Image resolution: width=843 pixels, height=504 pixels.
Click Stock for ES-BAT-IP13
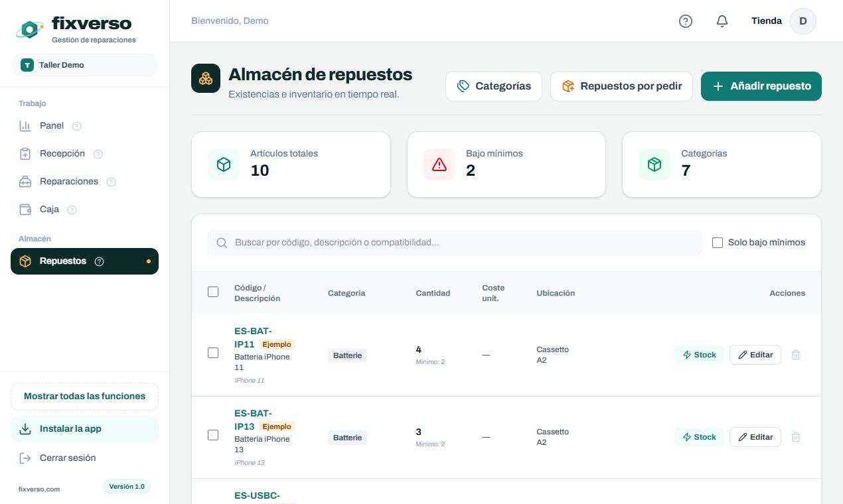click(x=699, y=437)
